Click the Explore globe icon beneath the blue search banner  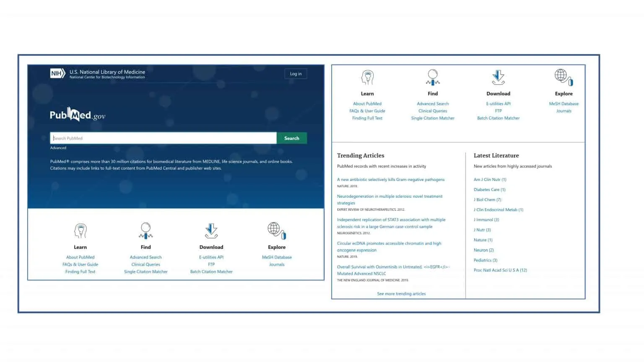pyautogui.click(x=276, y=230)
